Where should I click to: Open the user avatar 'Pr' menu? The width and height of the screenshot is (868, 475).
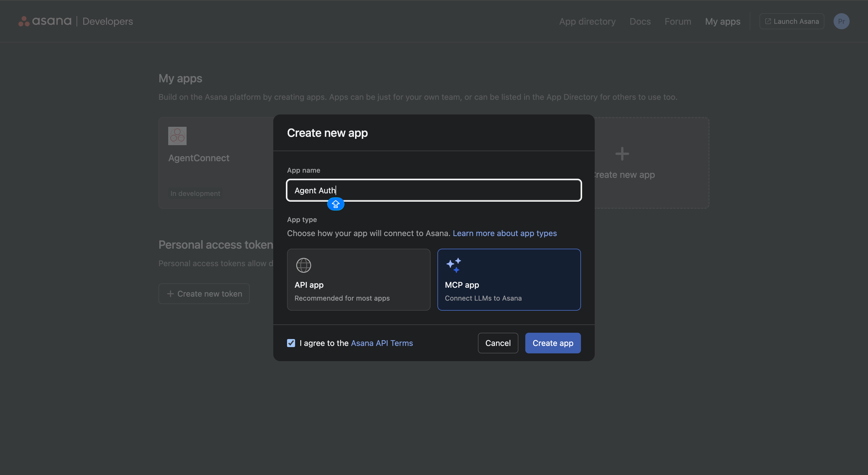[x=841, y=21]
